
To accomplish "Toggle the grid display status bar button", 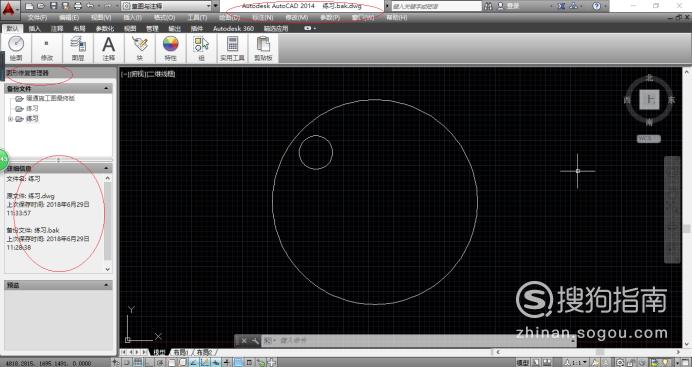I will click(137, 363).
